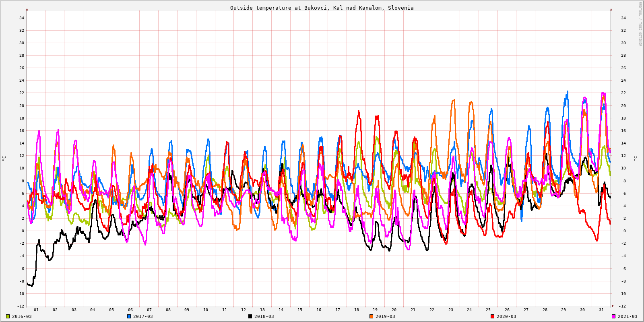Click the magenta 2021-03 legend swatch
The width and height of the screenshot is (644, 322).
(613, 316)
